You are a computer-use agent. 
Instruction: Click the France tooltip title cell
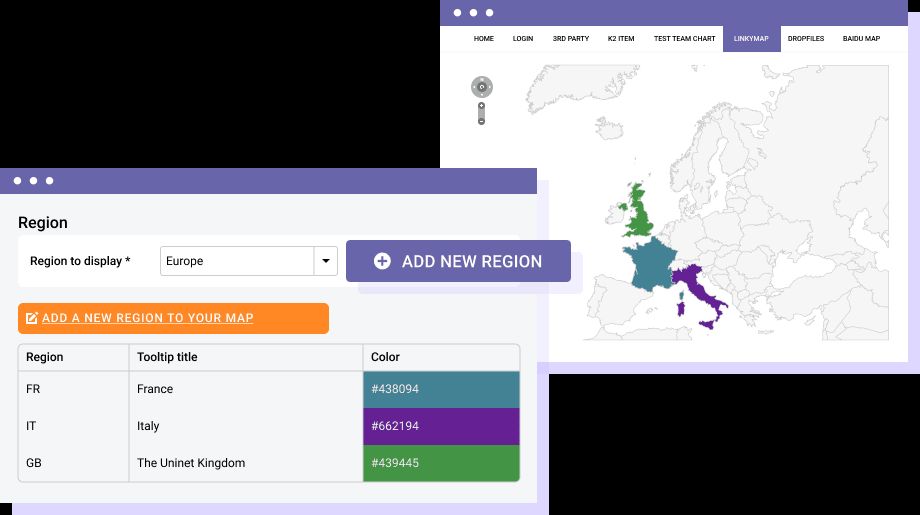click(x=246, y=389)
